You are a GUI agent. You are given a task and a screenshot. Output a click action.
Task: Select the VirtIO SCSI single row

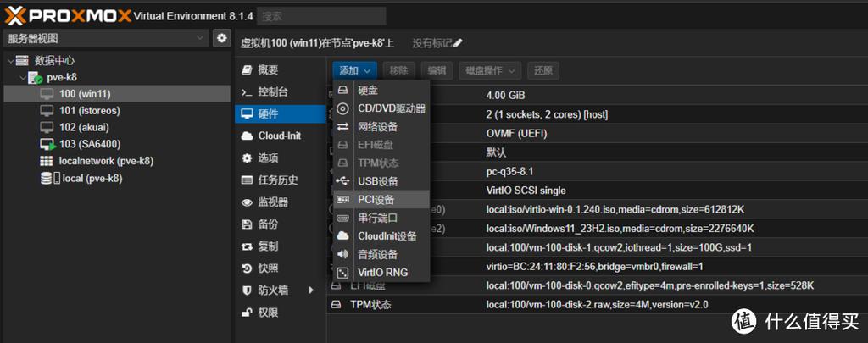[598, 191]
